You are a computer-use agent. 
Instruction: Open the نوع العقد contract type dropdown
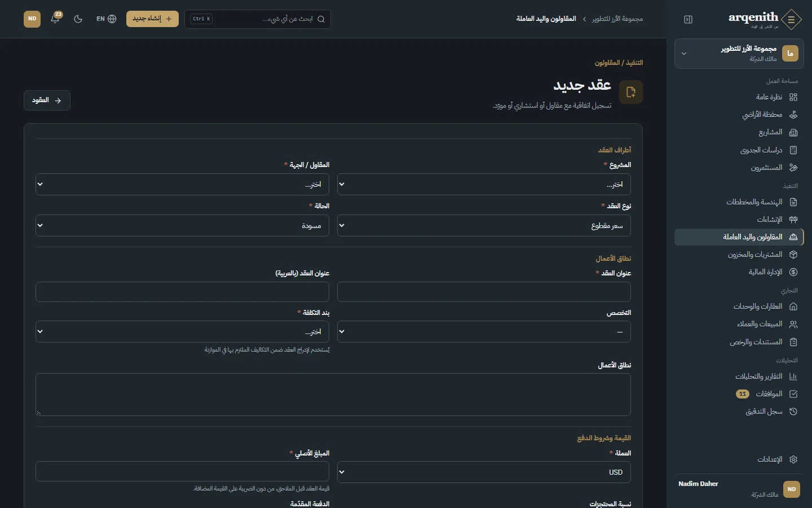[484, 226]
